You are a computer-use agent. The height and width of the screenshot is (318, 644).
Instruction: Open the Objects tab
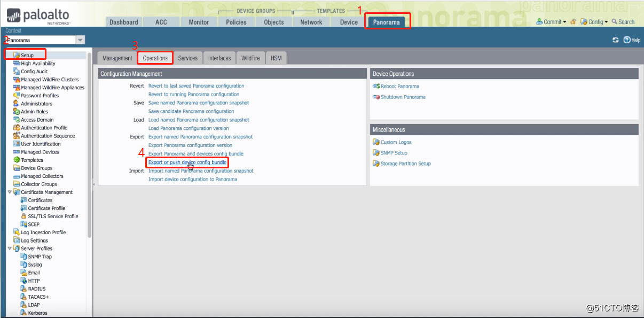click(x=274, y=22)
